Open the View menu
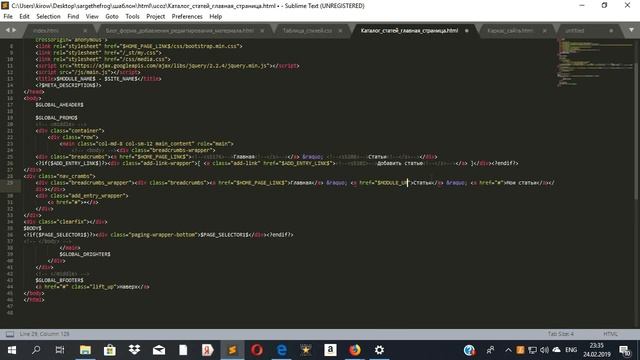The width and height of the screenshot is (640, 360). (92, 16)
